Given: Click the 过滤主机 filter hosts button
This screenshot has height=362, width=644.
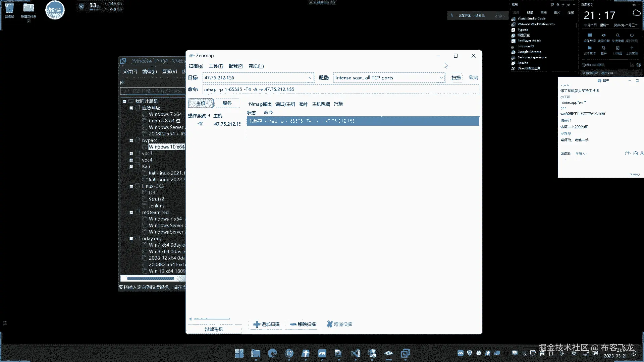Looking at the screenshot, I should [x=214, y=329].
